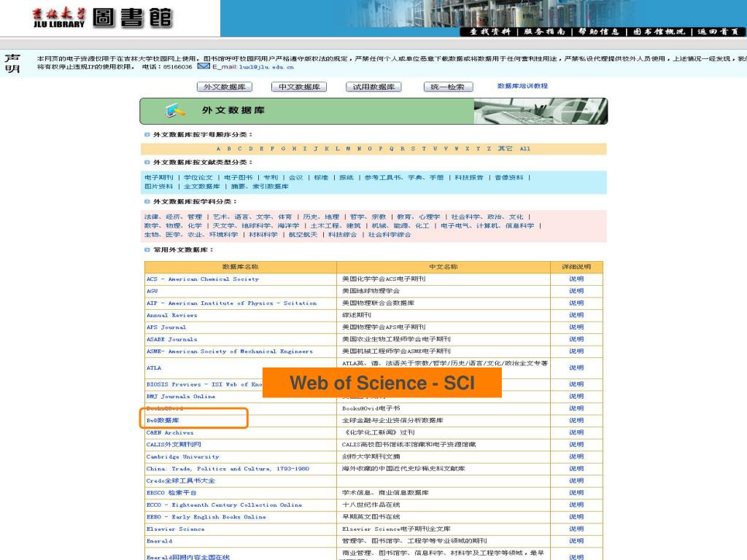The height and width of the screenshot is (560, 747).
Task: Open the C&EN Archives link
Action: 169,432
